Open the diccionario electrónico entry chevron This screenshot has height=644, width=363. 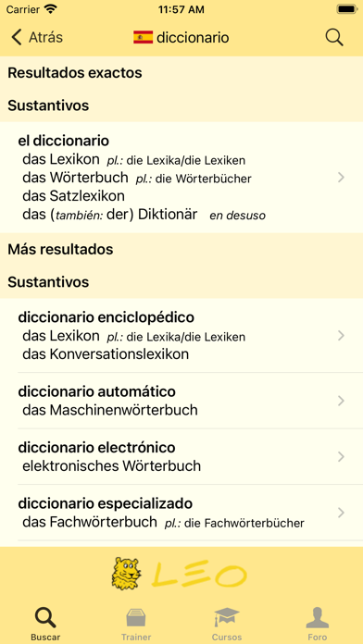(x=341, y=457)
